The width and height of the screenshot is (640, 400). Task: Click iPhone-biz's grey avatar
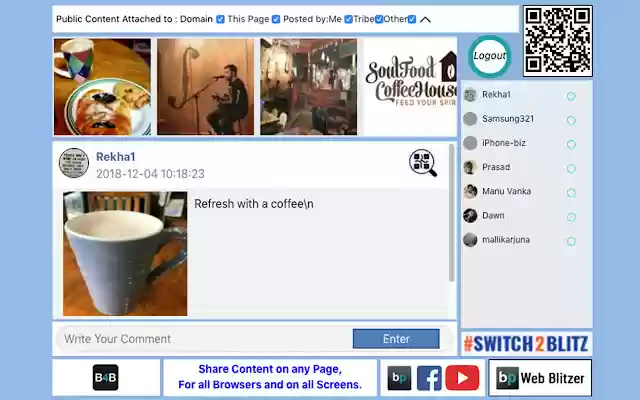click(470, 143)
